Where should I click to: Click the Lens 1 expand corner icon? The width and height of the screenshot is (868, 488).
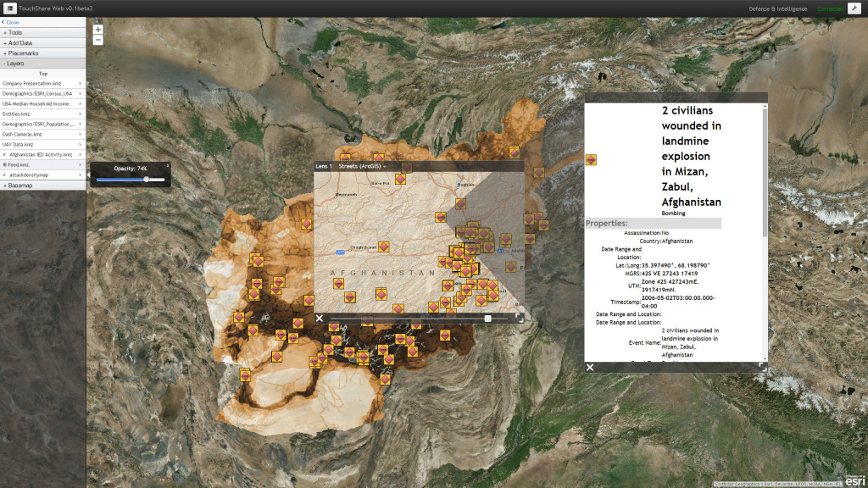pos(519,318)
